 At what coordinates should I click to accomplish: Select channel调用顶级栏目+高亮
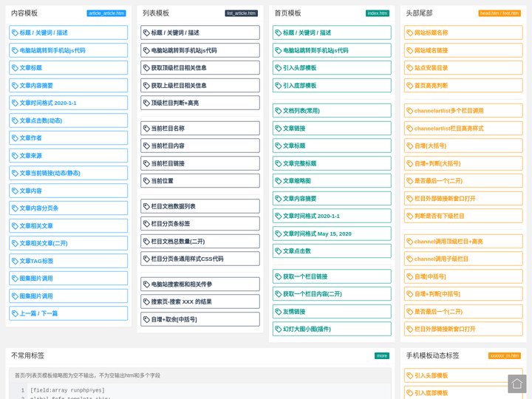pos(463,241)
